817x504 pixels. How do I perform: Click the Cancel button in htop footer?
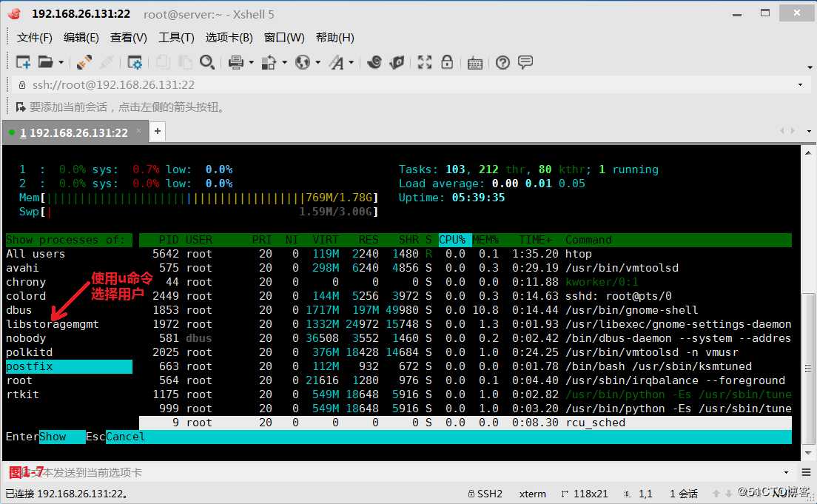pyautogui.click(x=125, y=437)
